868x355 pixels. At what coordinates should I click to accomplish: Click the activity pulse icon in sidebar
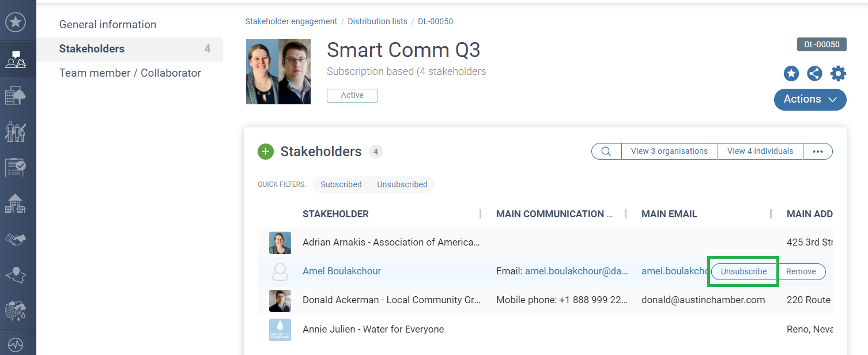(x=16, y=345)
